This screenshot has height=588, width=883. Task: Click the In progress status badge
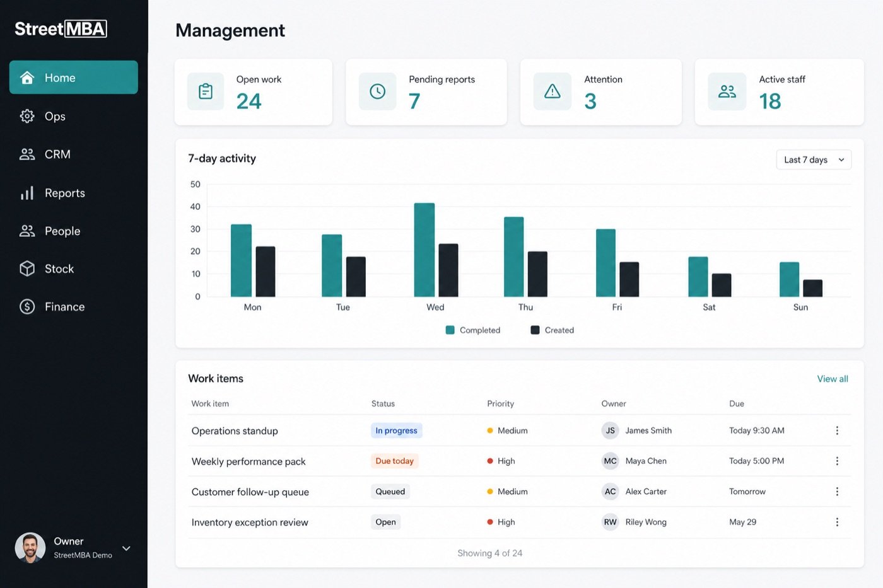point(396,430)
